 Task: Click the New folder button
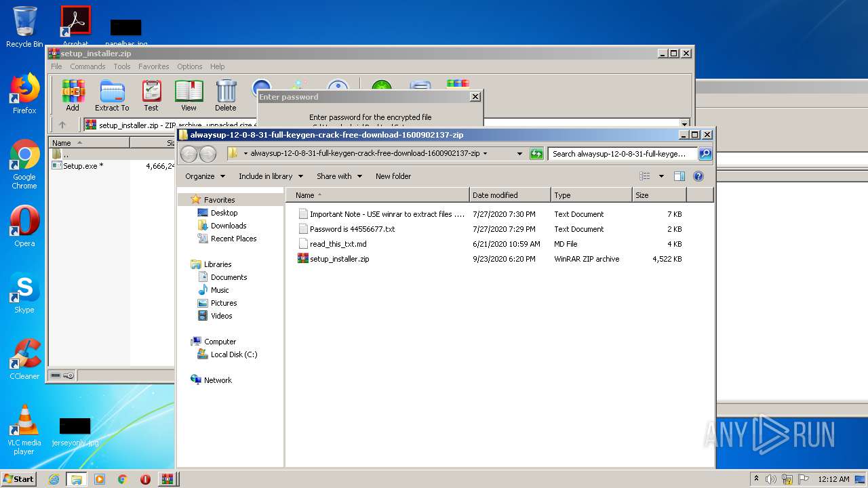coord(393,176)
